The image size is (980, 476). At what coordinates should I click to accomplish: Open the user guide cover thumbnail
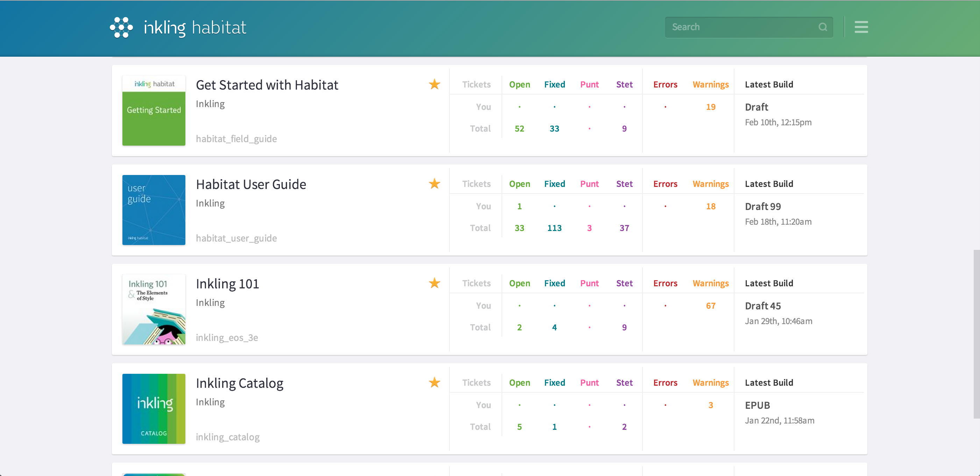click(154, 210)
